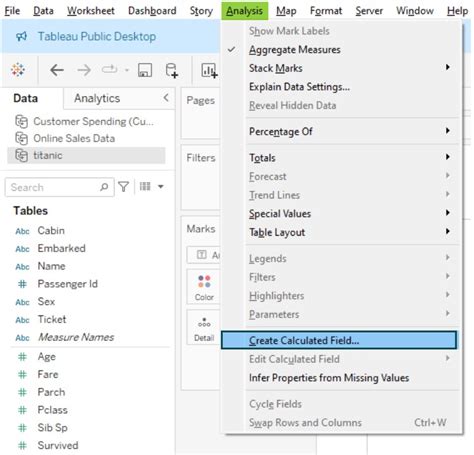474x455 pixels.
Task: Expand the Special Values submenu
Action: click(x=342, y=213)
